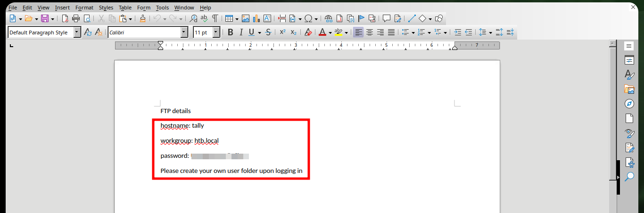The height and width of the screenshot is (213, 644).
Task: Open the Find & Replace tool
Action: pos(193,18)
